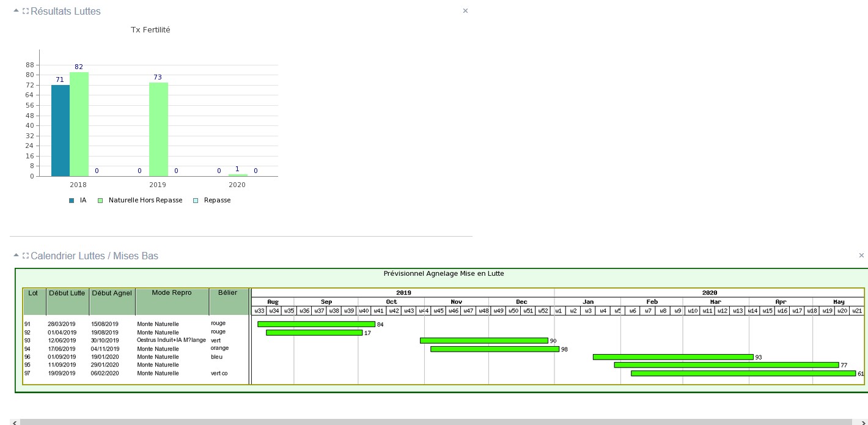Select the Gantt bar for lot 91
Viewport: 868px width, 425px height.
click(x=316, y=324)
